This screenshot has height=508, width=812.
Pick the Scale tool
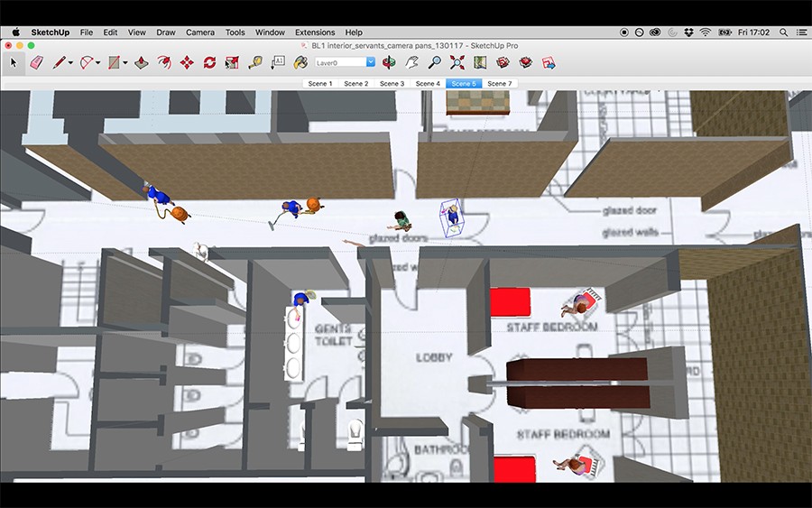coord(232,63)
